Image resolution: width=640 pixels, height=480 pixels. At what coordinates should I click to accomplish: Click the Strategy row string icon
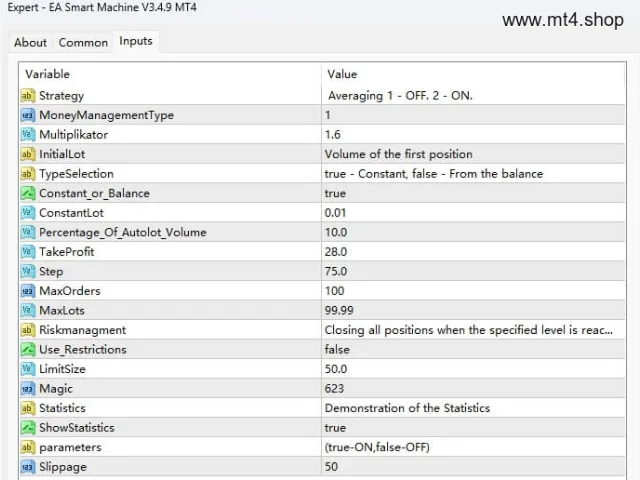tap(27, 96)
